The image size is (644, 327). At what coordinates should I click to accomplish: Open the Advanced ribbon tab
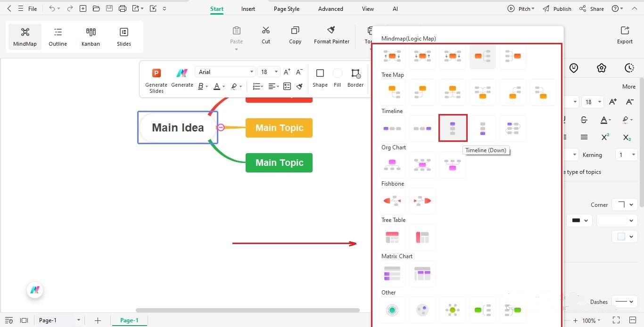(x=330, y=9)
